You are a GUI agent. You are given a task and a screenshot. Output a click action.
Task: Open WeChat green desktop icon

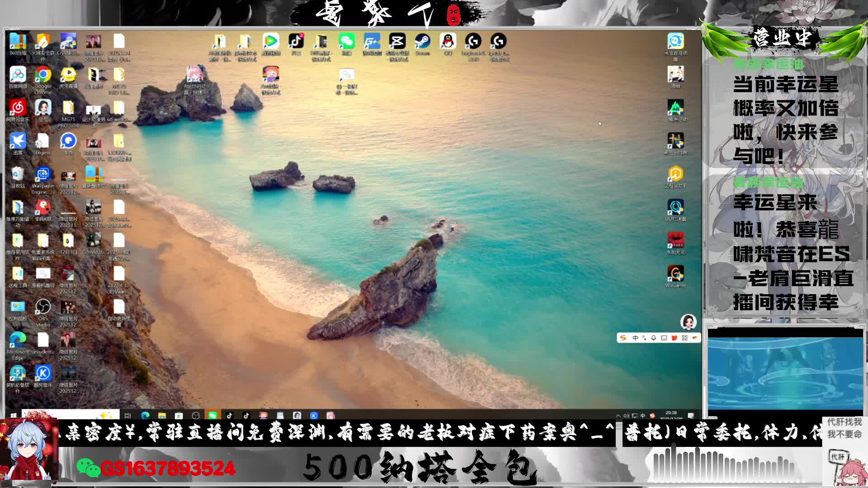347,42
